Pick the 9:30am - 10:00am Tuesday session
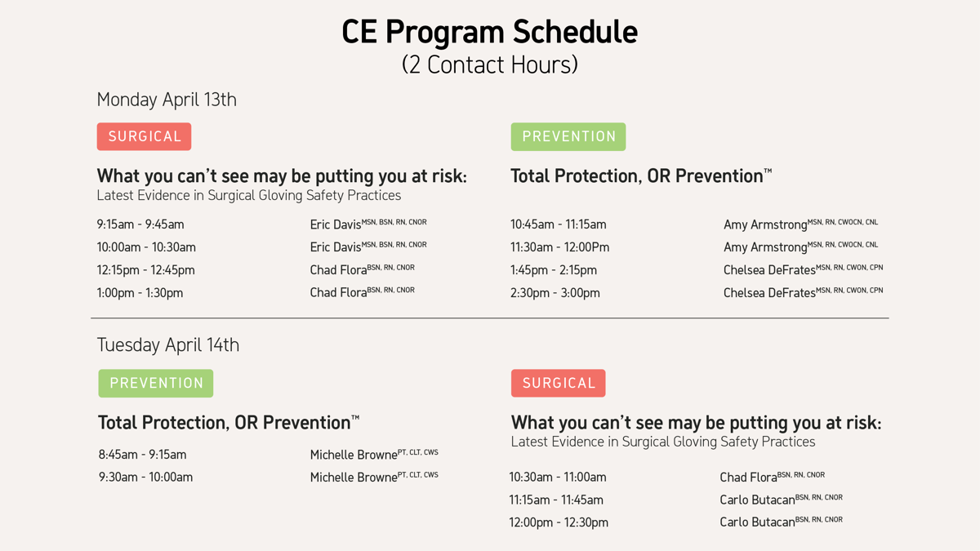 tap(146, 478)
